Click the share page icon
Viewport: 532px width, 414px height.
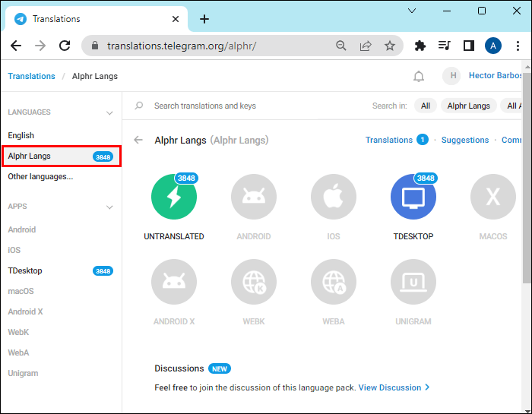pyautogui.click(x=366, y=46)
